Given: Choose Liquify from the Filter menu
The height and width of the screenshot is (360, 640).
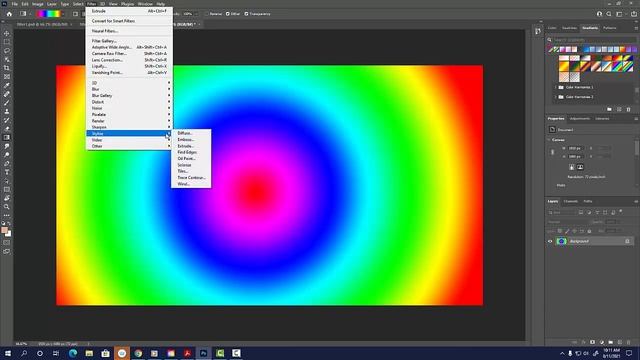Looking at the screenshot, I should point(129,66).
